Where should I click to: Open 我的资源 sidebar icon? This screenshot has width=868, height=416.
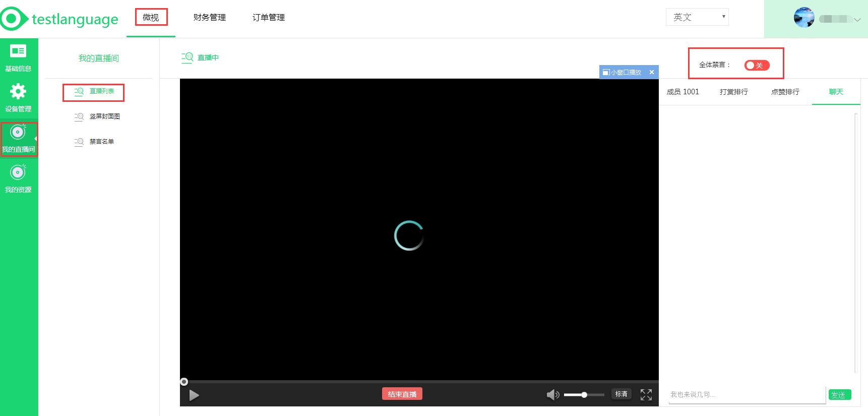pyautogui.click(x=18, y=172)
